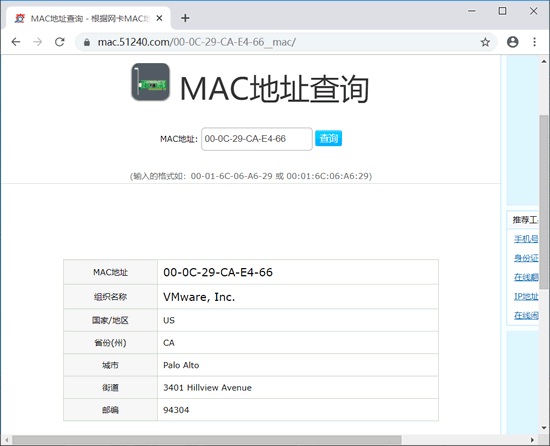Open the first sidebar link 手机号
550x446 pixels.
point(526,239)
